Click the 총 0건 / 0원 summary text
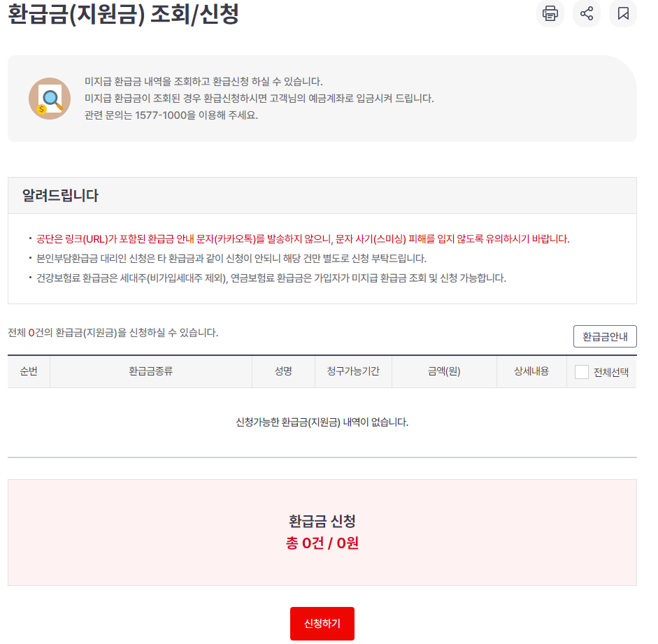 [x=322, y=543]
